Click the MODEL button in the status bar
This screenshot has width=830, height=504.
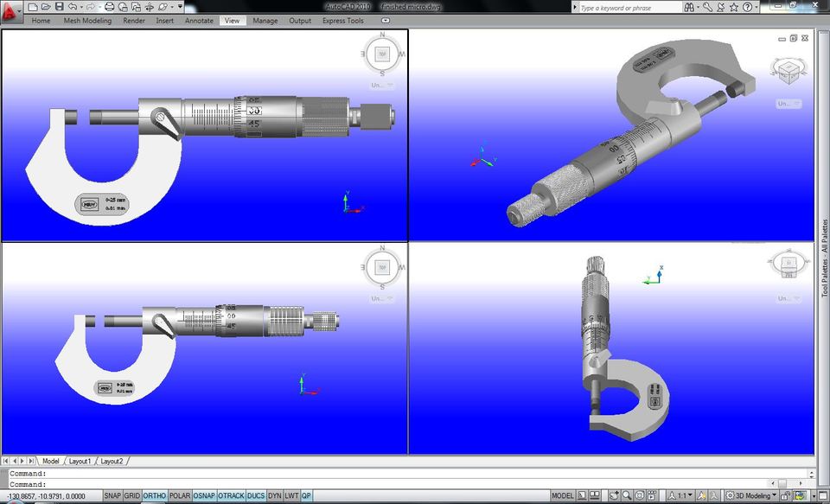(x=561, y=495)
